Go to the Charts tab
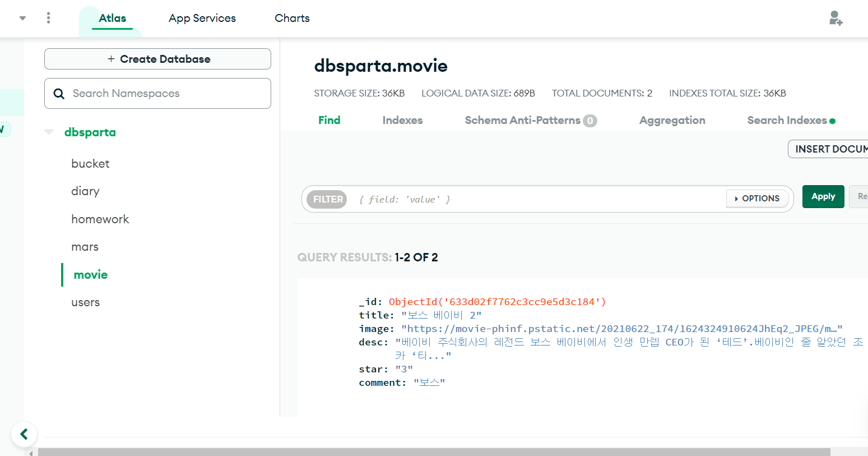This screenshot has width=868, height=456. point(292,19)
